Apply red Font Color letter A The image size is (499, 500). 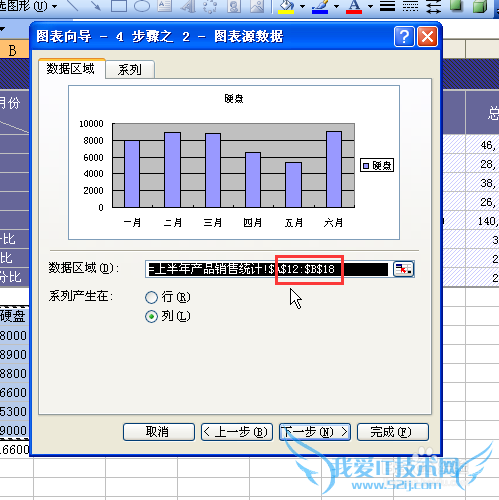coord(354,6)
